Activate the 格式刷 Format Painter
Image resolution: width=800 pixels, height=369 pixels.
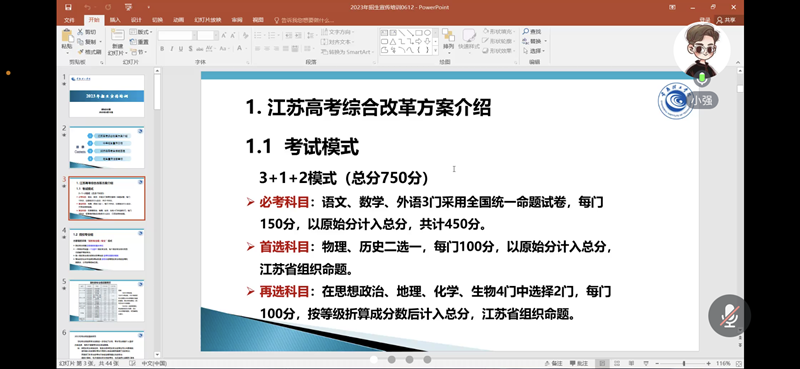tap(90, 52)
